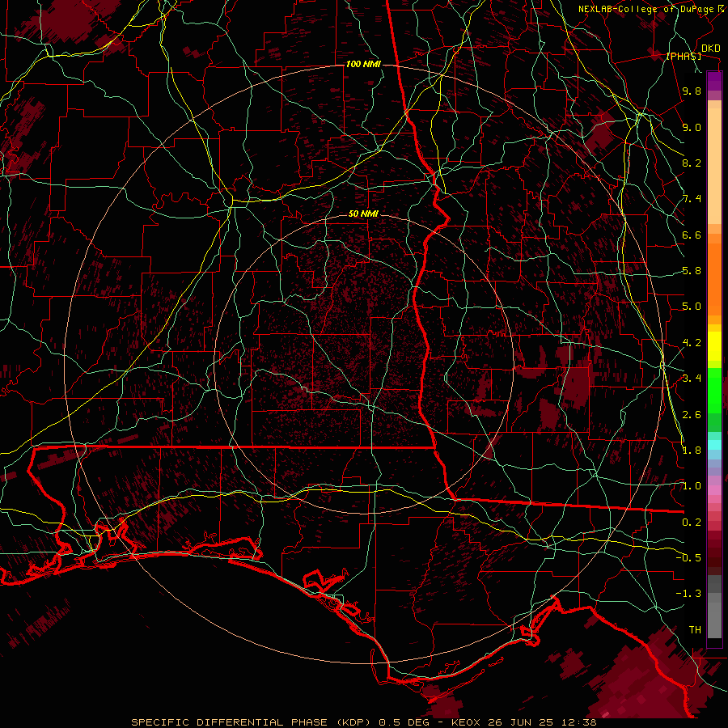Click the 2.6 value on the legend

pos(692,415)
